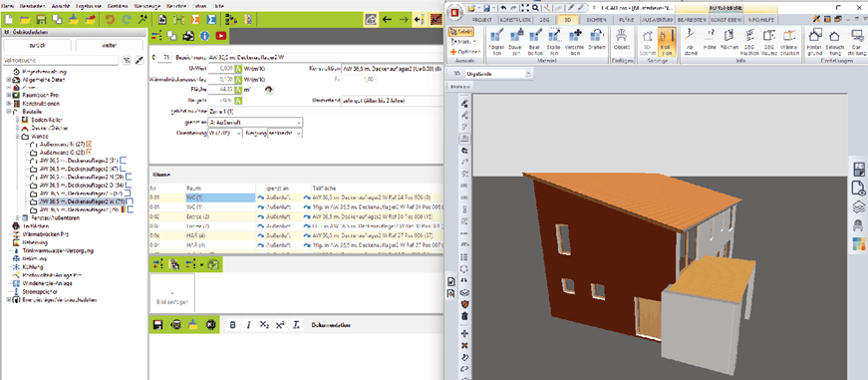Screen dimensions: 868x380
Task: Click the Abstand measure tool
Action: [x=692, y=43]
